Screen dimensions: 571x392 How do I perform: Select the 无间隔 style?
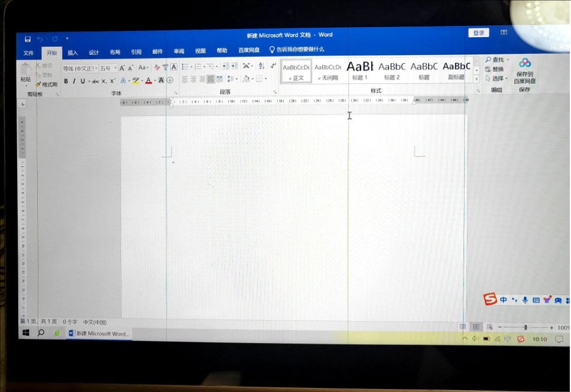327,71
